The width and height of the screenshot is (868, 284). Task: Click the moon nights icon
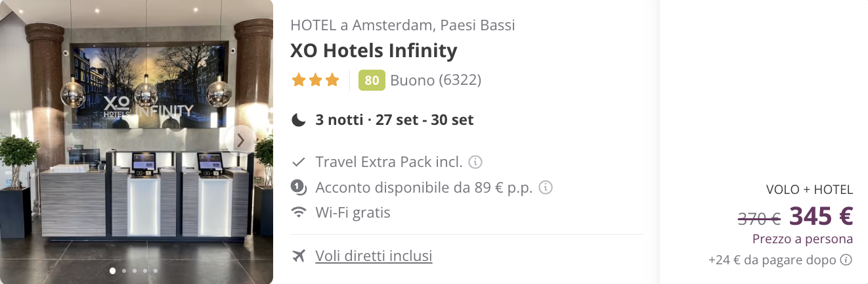[x=299, y=120]
